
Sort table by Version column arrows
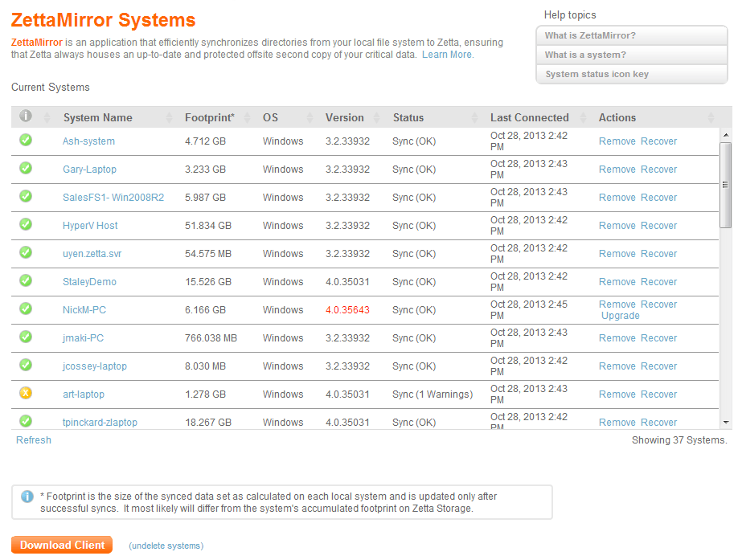[x=376, y=117]
